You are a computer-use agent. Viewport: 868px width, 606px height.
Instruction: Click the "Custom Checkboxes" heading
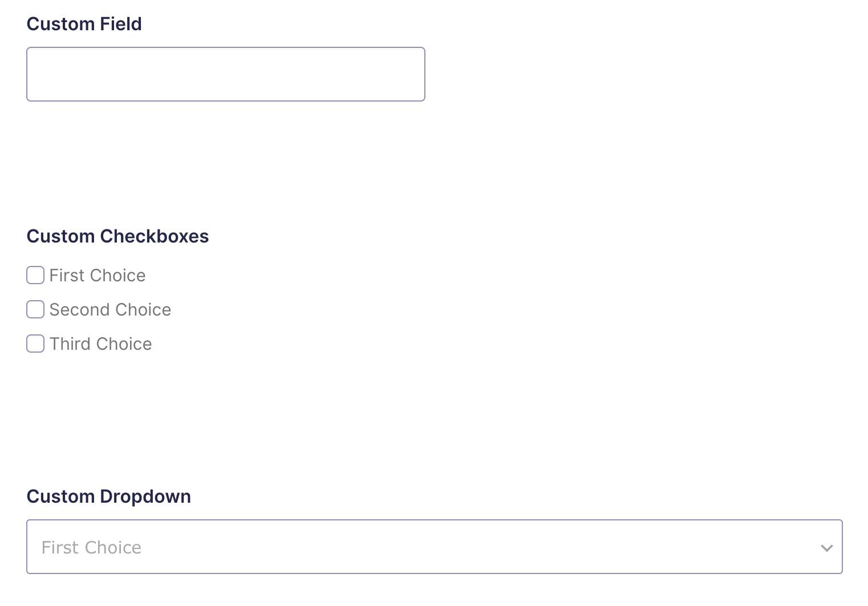tap(117, 236)
